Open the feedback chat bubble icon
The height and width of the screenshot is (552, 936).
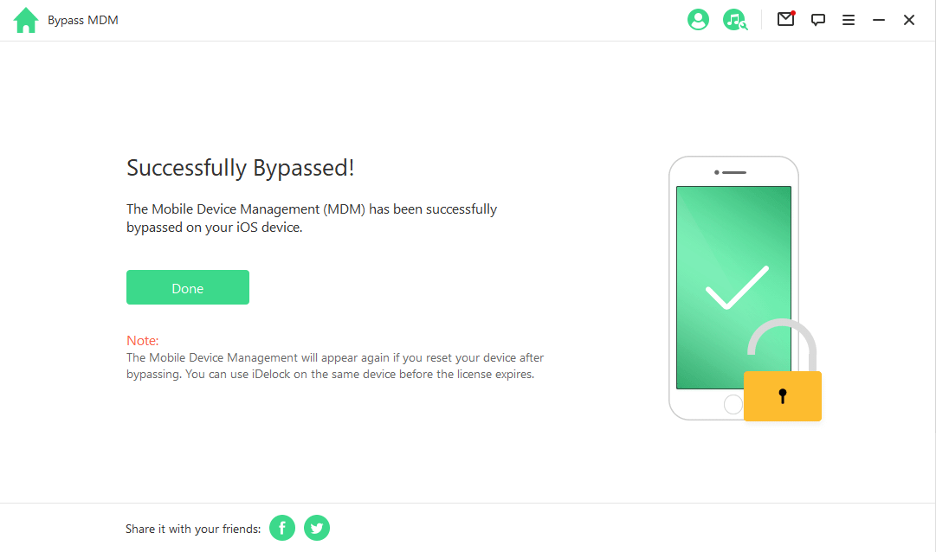818,20
